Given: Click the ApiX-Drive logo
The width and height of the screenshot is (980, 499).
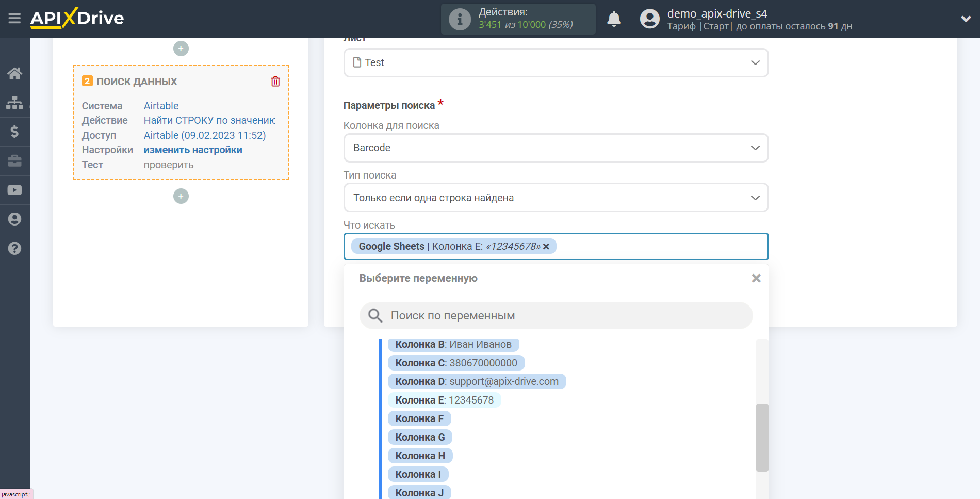Looking at the screenshot, I should pyautogui.click(x=77, y=18).
